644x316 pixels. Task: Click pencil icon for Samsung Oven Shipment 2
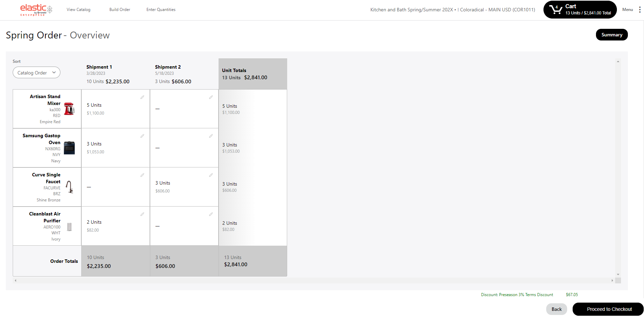point(211,136)
